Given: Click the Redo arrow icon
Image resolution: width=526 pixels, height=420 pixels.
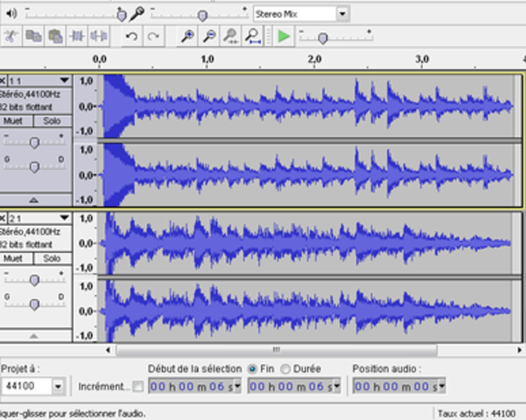Looking at the screenshot, I should point(154,36).
